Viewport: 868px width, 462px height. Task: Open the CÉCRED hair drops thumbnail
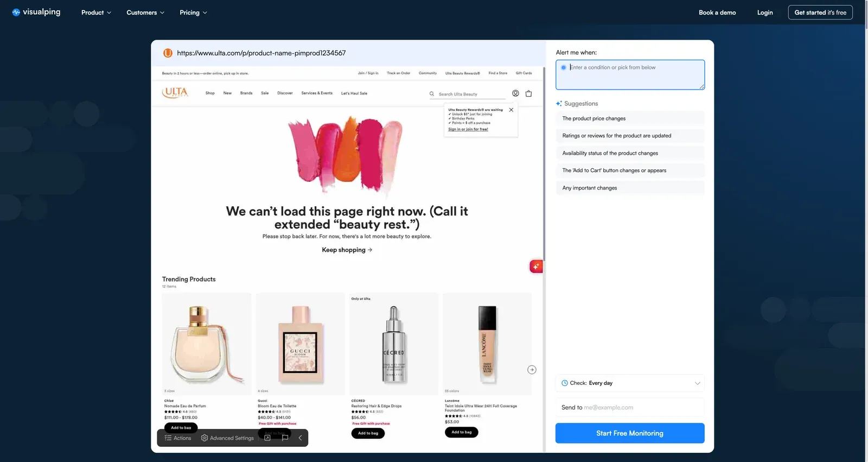tap(394, 344)
